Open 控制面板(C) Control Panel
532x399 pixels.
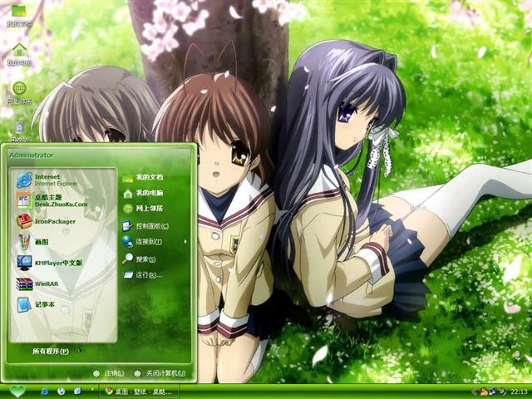click(x=145, y=225)
